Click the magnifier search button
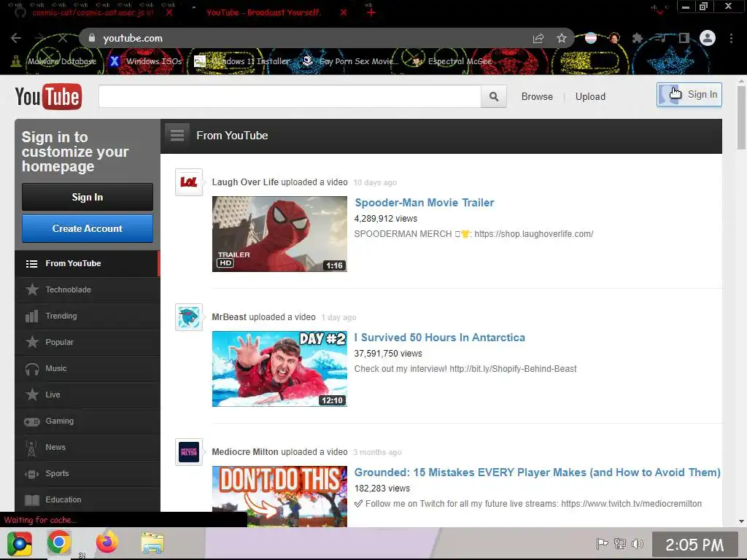 [x=494, y=97]
